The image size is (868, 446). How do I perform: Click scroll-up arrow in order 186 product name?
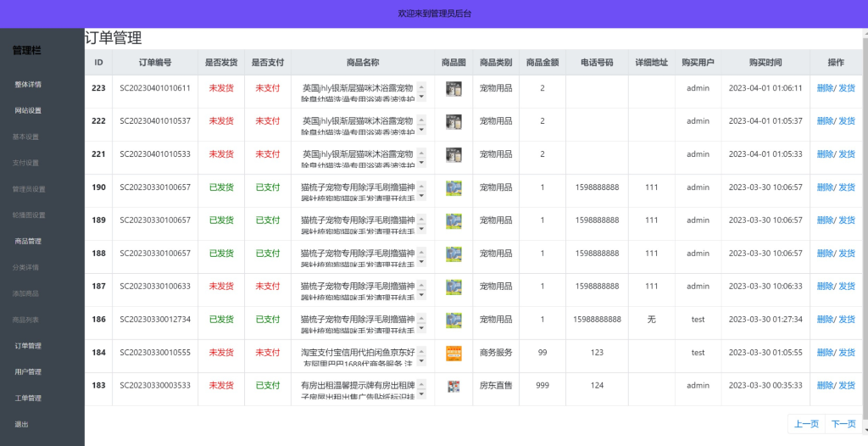[x=421, y=319]
